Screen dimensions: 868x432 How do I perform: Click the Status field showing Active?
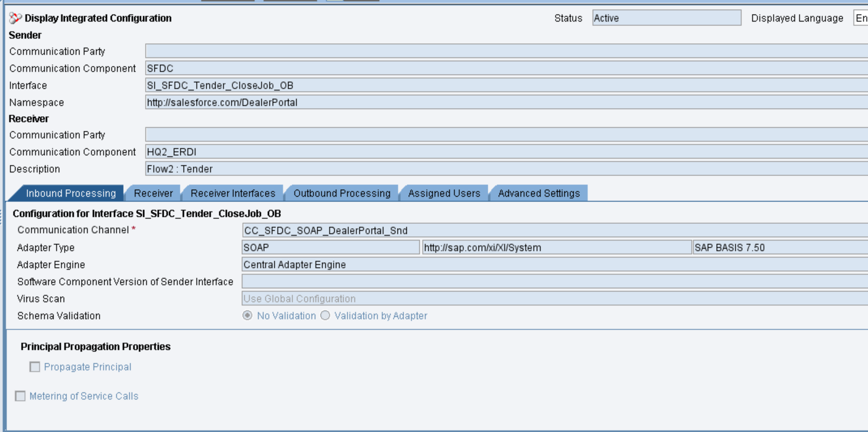(666, 18)
